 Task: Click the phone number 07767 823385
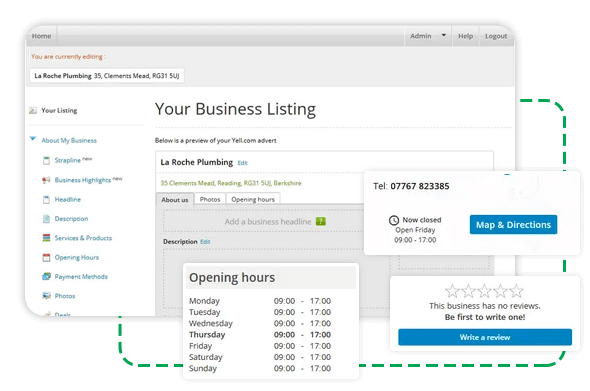420,186
